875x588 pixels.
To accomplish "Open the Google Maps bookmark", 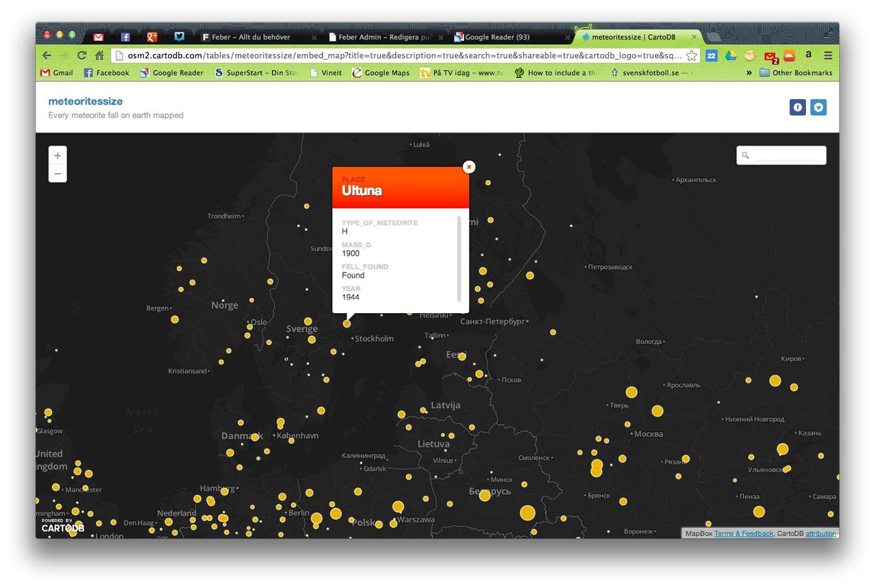I will 381,72.
